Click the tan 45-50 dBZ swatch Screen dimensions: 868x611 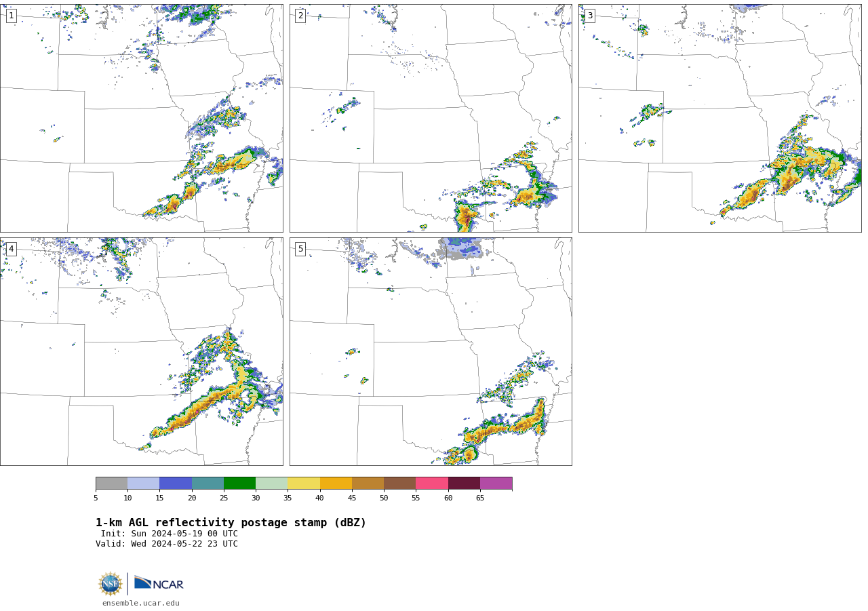click(x=368, y=483)
